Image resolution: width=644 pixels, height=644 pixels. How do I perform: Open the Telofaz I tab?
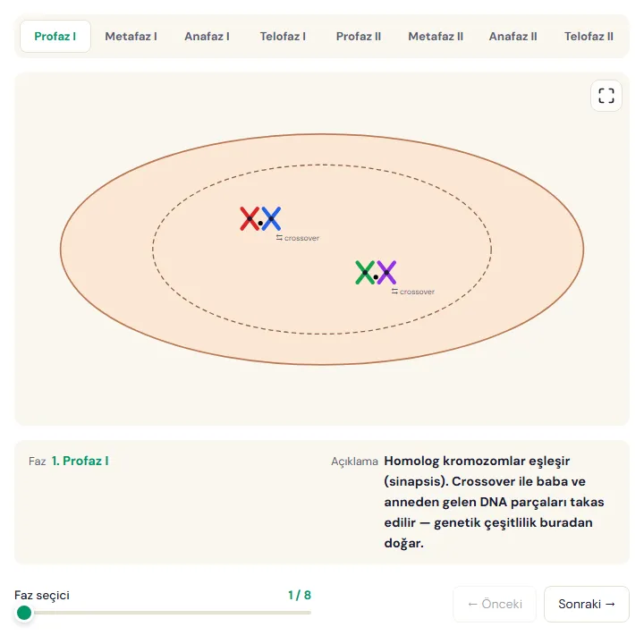(x=283, y=36)
